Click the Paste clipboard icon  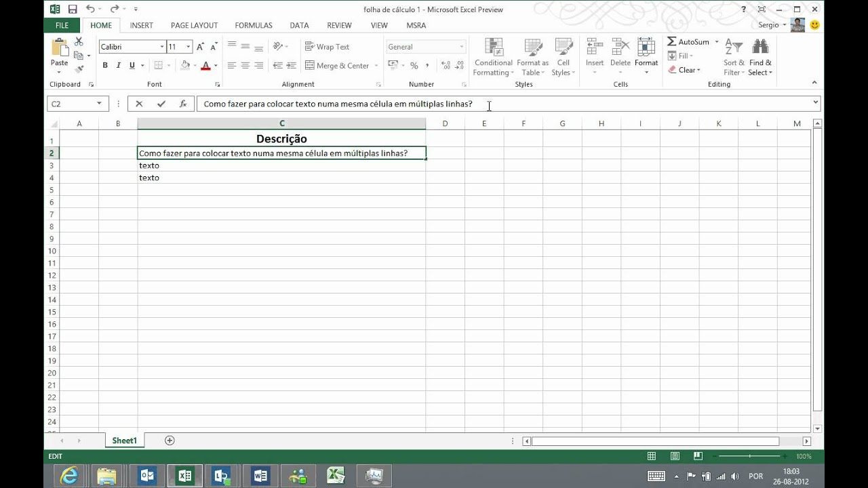[x=60, y=47]
